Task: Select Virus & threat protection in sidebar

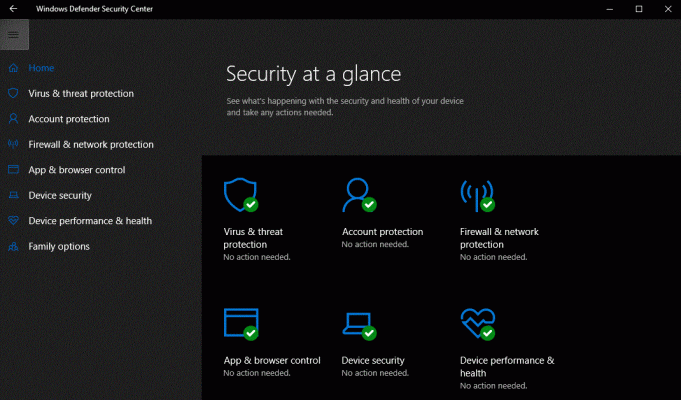Action: (81, 93)
